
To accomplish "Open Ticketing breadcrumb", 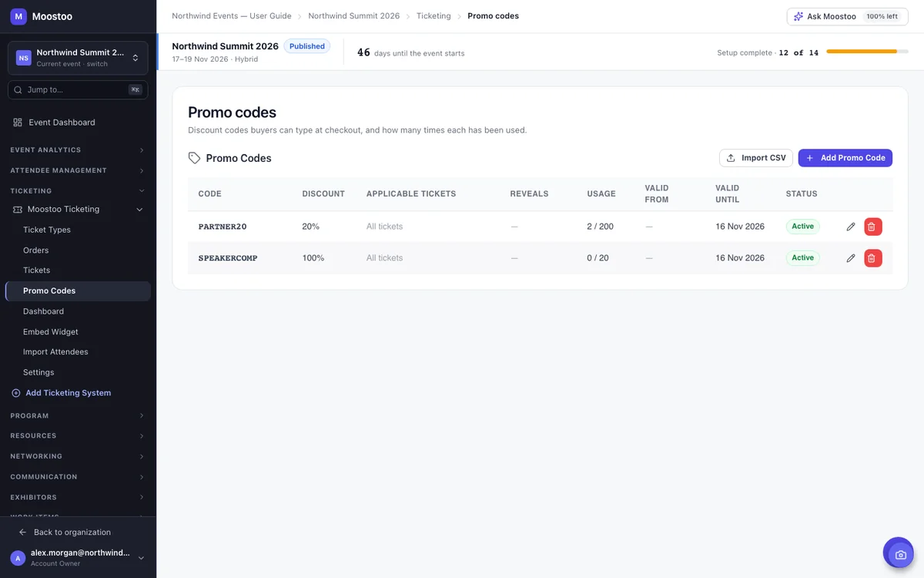I will 434,16.
